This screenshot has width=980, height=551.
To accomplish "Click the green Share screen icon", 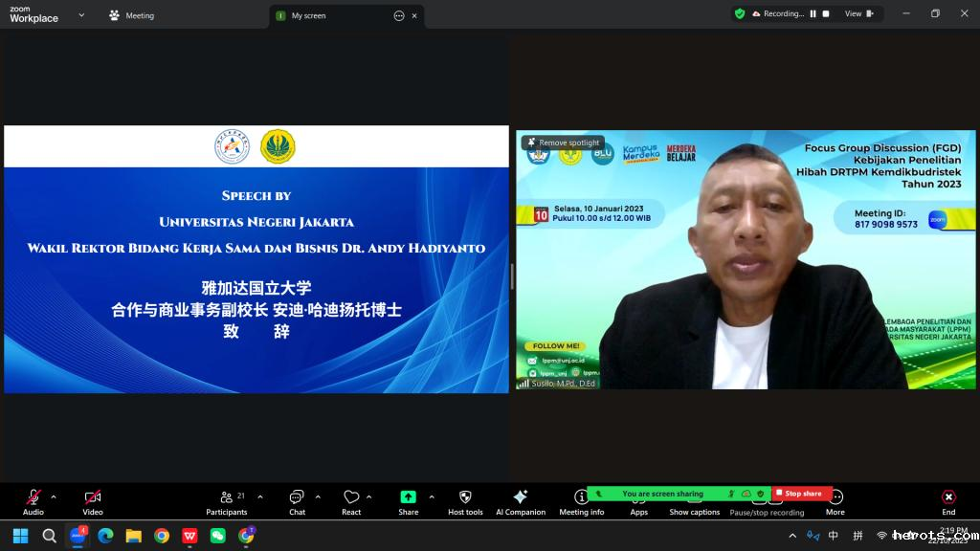I will [x=409, y=498].
